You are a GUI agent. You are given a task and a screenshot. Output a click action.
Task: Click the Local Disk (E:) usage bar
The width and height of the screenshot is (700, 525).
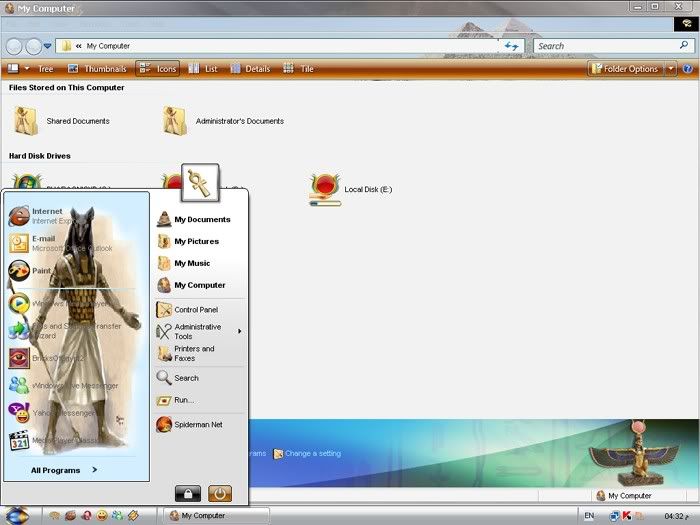[x=325, y=204]
